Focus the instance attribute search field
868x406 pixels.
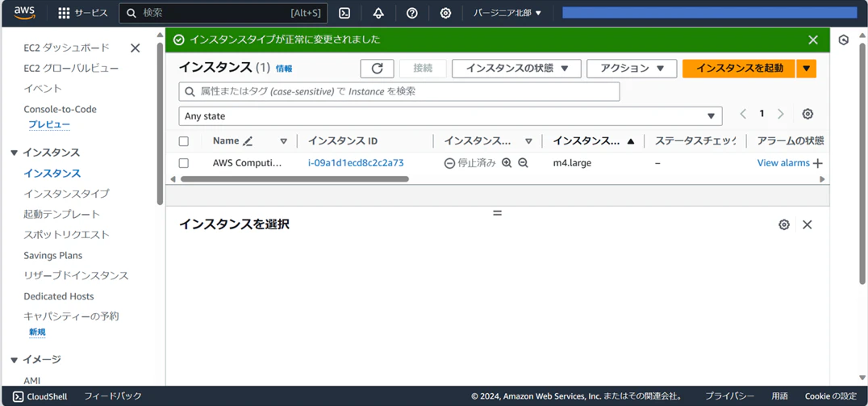399,92
